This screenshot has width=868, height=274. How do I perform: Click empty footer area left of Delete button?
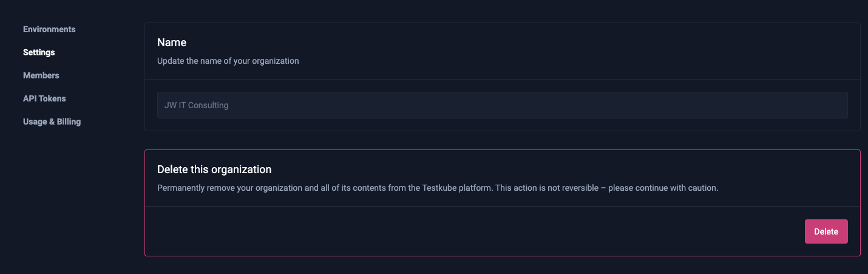point(473,231)
